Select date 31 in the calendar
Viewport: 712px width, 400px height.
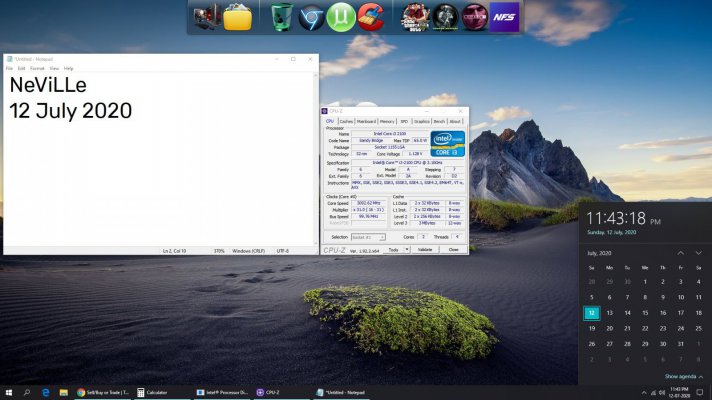point(681,344)
